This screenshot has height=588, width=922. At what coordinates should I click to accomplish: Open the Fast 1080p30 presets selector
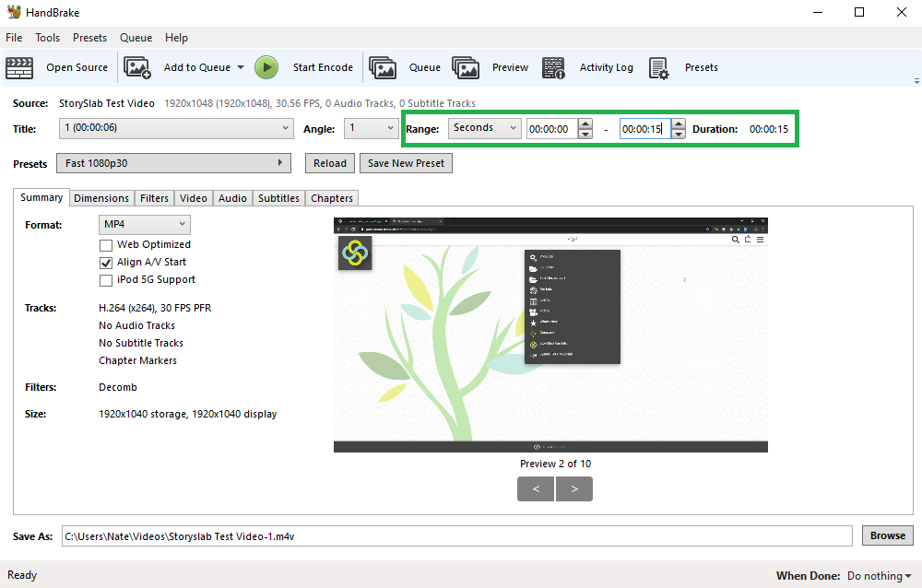point(173,163)
